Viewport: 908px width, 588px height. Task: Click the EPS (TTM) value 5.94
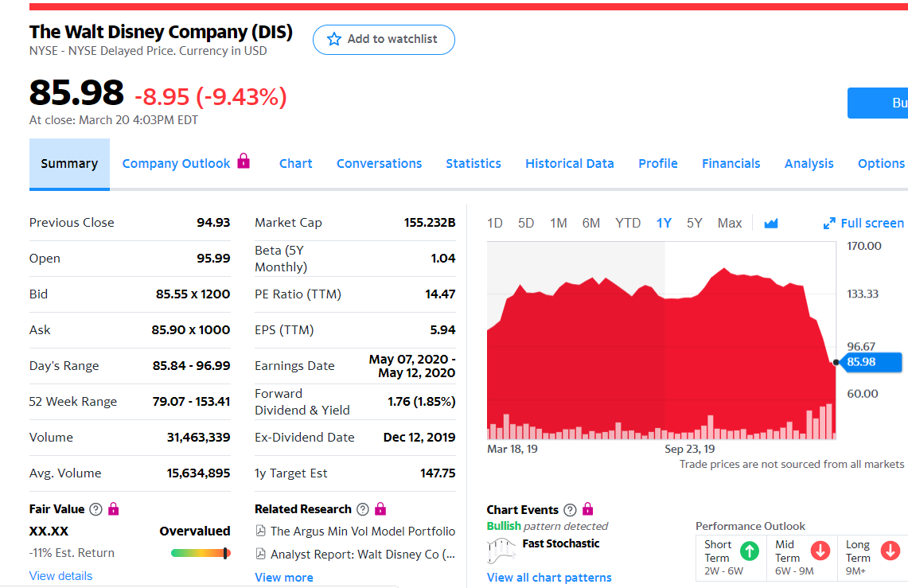pyautogui.click(x=442, y=330)
